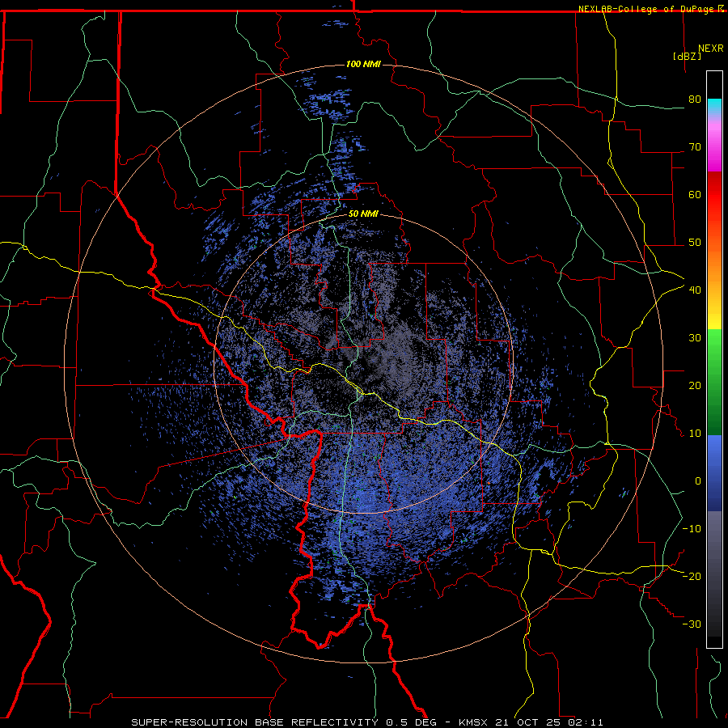Click the 50 NMI range ring label

pyautogui.click(x=363, y=214)
